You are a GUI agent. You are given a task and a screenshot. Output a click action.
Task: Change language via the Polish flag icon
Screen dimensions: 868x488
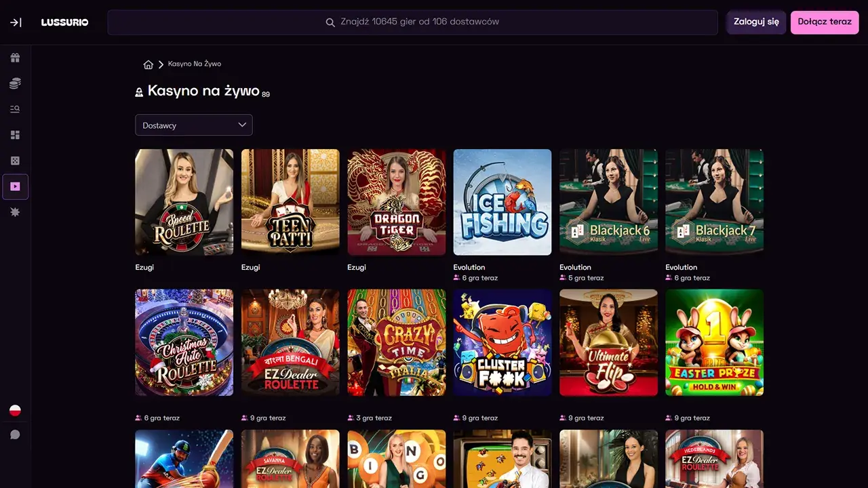click(x=15, y=410)
